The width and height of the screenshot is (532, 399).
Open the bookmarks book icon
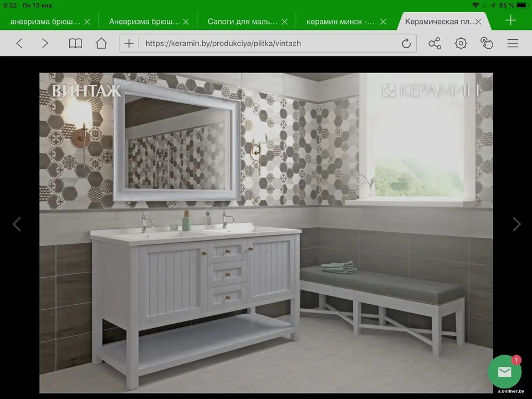click(x=75, y=43)
